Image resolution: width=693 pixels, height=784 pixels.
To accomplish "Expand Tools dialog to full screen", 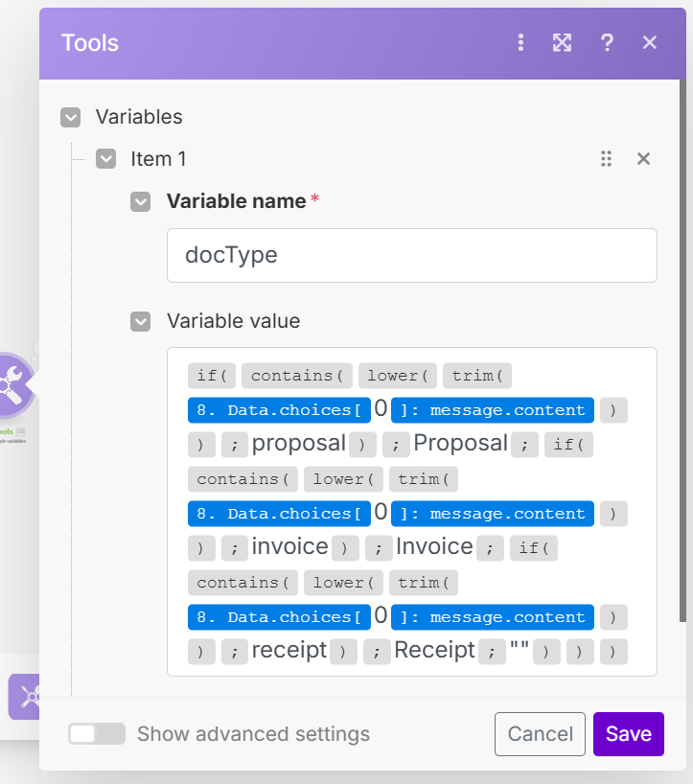I will pos(563,42).
